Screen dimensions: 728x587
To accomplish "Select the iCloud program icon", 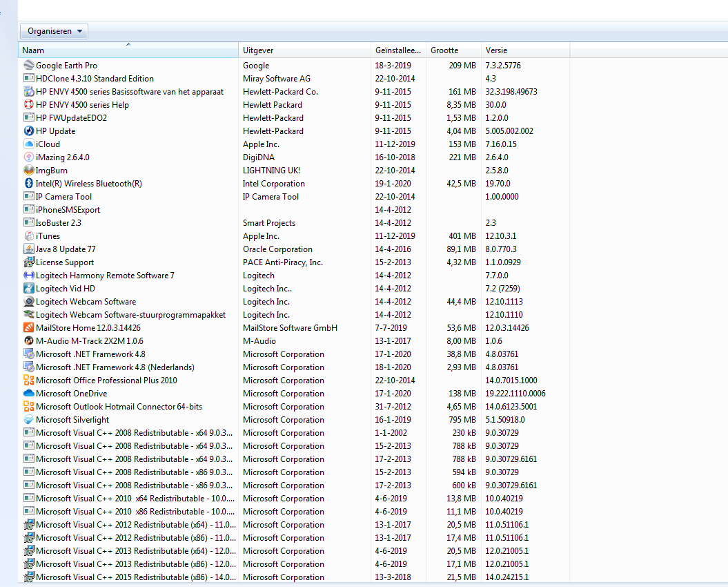I will click(29, 144).
